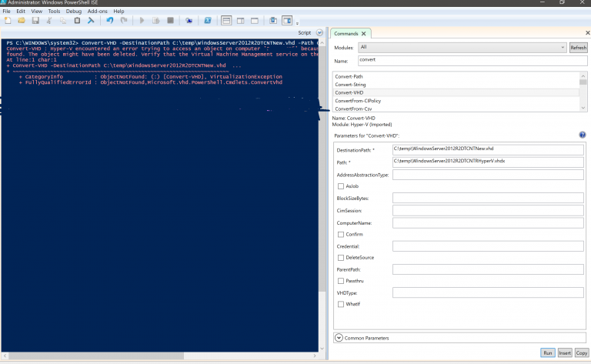
Task: Expand the Common Parameters section
Action: pos(339,338)
